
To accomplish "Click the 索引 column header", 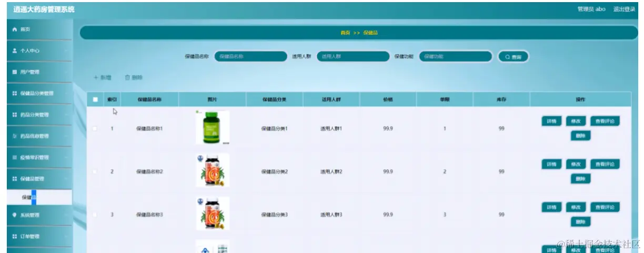I will [112, 99].
